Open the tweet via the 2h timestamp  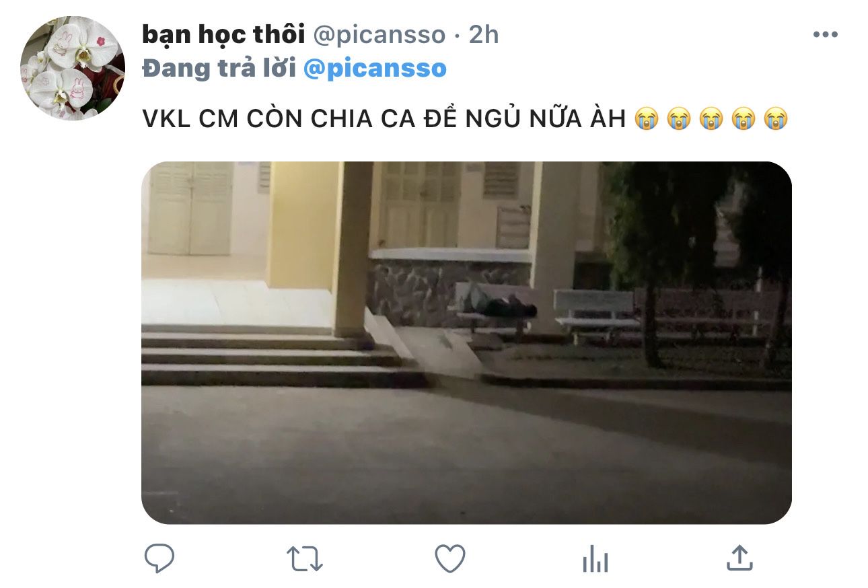tap(484, 35)
